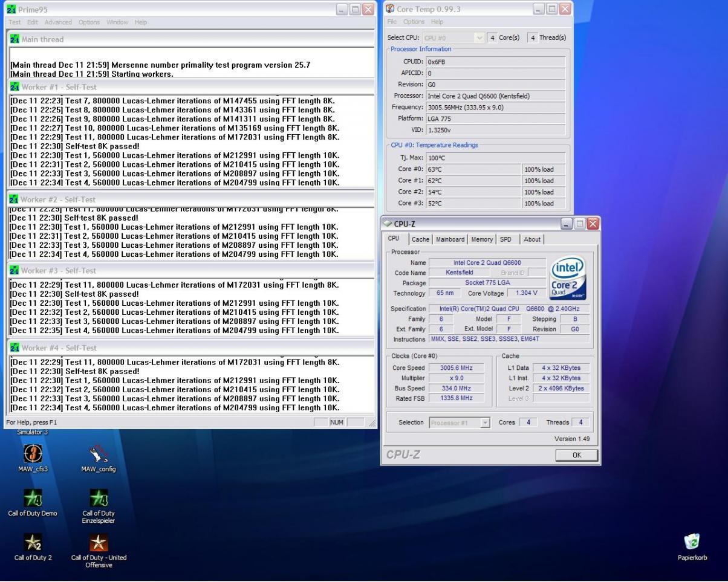Switch to the Memory tab in CPU-Z
The image size is (728, 582).
pyautogui.click(x=482, y=239)
